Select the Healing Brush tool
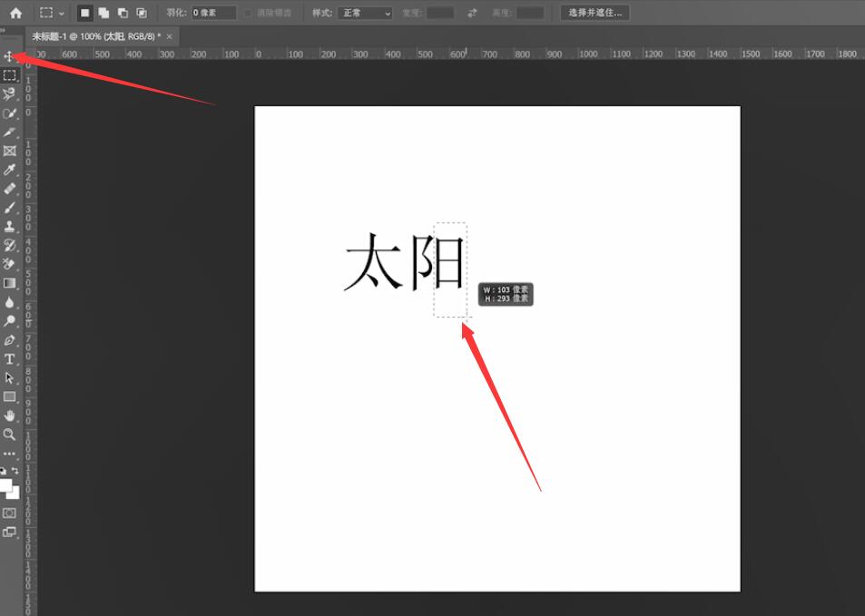This screenshot has width=865, height=616. click(x=9, y=189)
